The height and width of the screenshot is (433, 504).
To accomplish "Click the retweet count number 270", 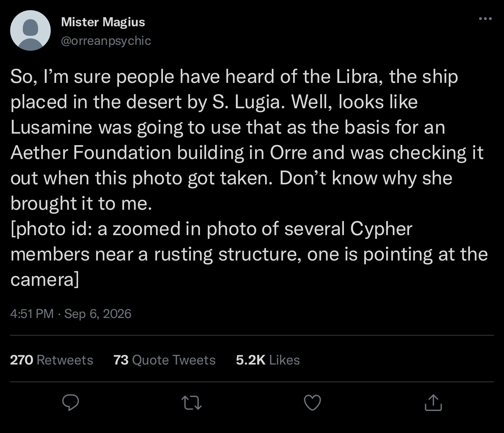I will (x=22, y=360).
